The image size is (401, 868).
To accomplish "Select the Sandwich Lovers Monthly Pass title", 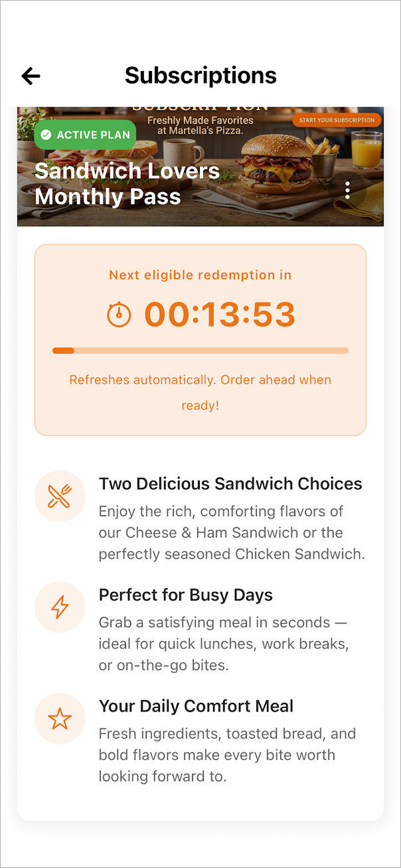I will coord(127,184).
